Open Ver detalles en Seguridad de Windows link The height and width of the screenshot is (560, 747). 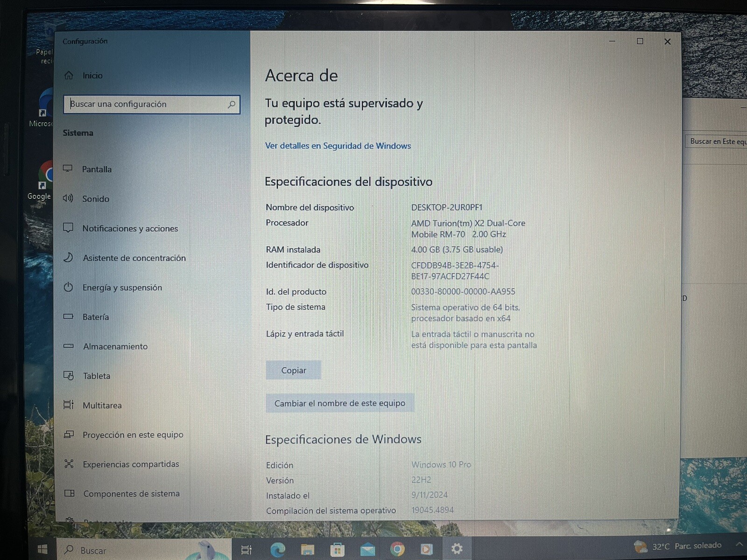pos(338,146)
